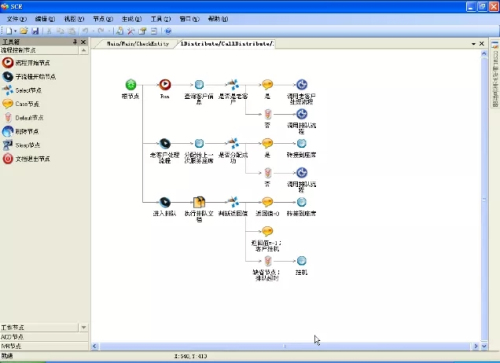500x363 pixels.
Task: Click the horizontal scrollbar right arrow
Action: point(476,346)
